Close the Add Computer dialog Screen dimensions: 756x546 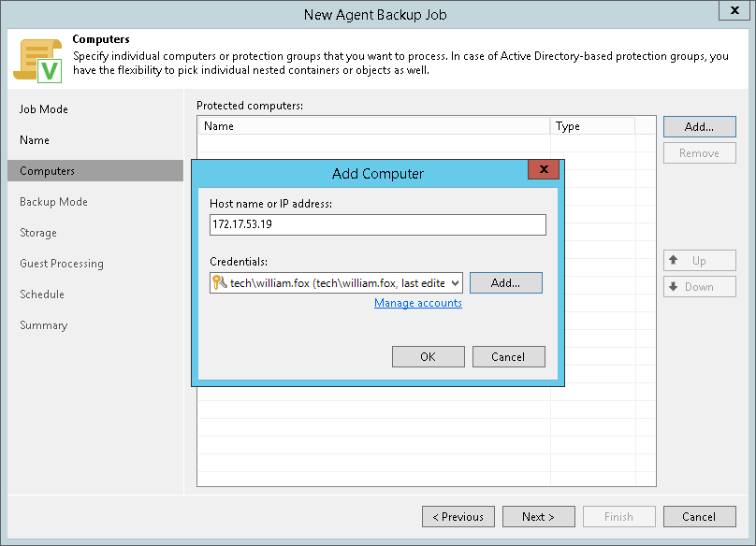coord(544,171)
